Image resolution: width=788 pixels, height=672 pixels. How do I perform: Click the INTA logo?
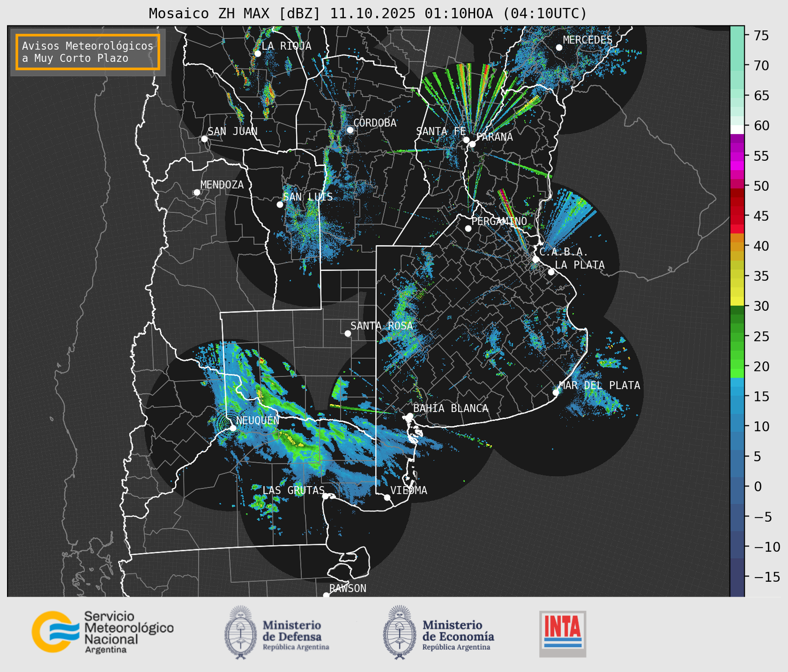point(563,634)
